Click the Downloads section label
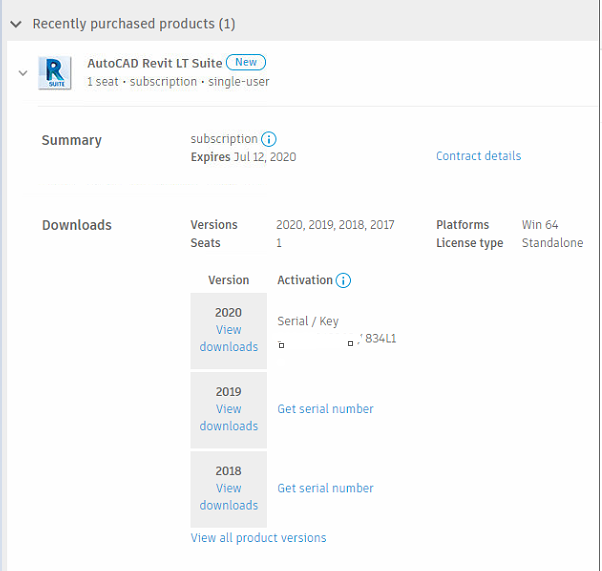 [76, 225]
